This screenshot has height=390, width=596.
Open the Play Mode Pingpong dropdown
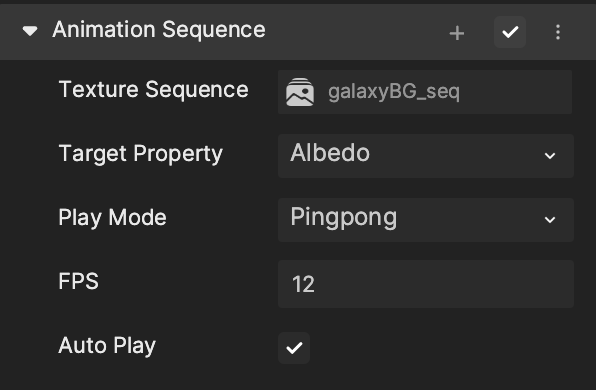[x=426, y=220]
